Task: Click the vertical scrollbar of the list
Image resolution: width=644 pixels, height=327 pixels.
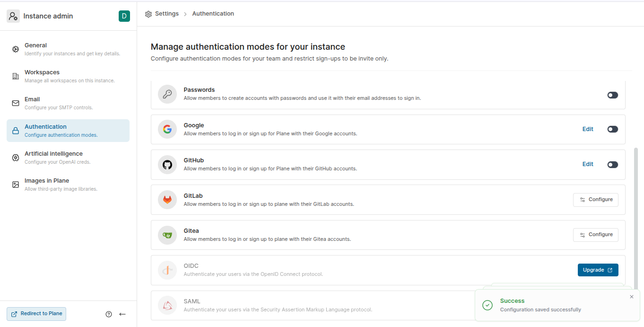Action: tap(635, 213)
